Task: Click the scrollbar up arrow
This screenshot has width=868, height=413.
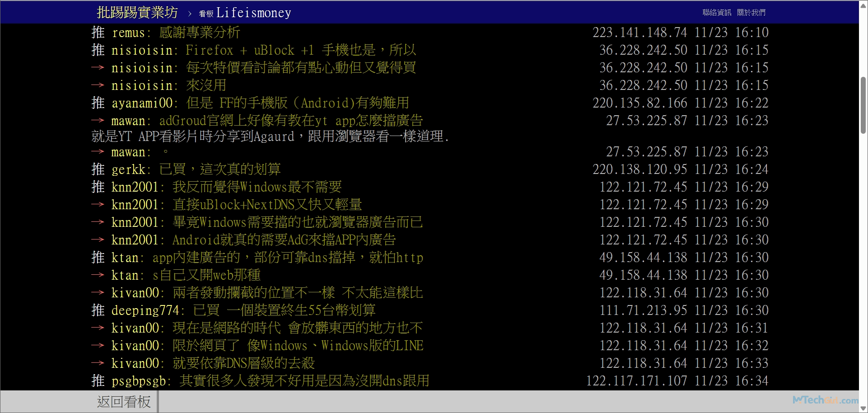Action: (x=863, y=5)
